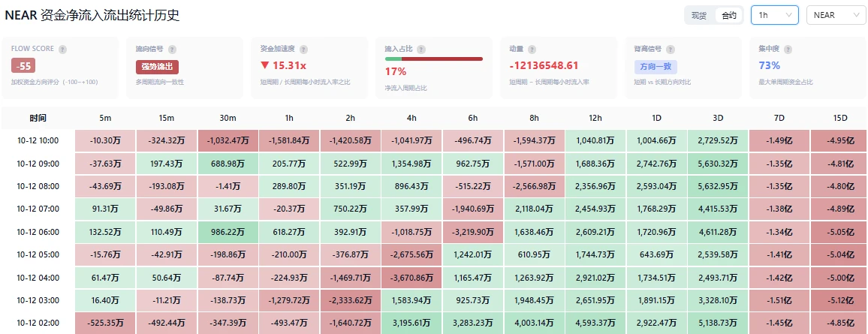
Task: Select the 10-12 10:00 time row label
Action: tap(38, 140)
